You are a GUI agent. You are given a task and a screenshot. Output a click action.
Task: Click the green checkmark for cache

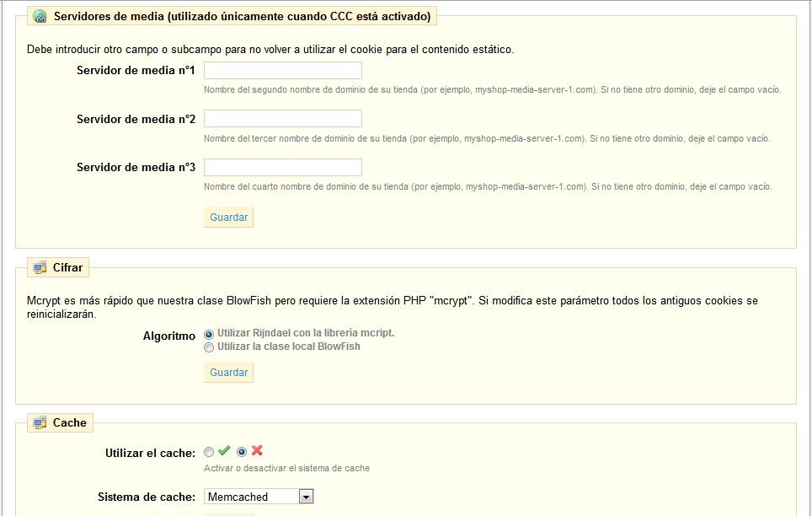pos(224,451)
